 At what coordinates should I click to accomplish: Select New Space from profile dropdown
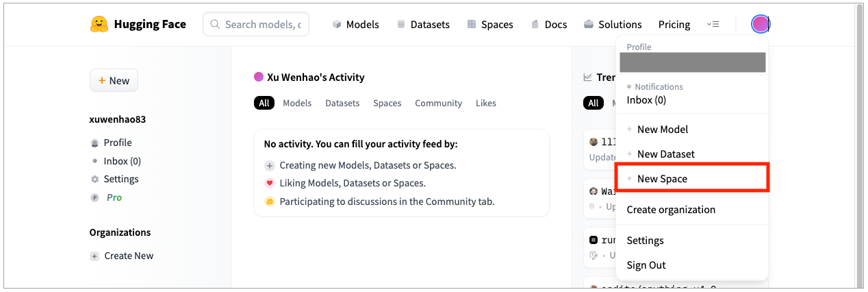(662, 179)
